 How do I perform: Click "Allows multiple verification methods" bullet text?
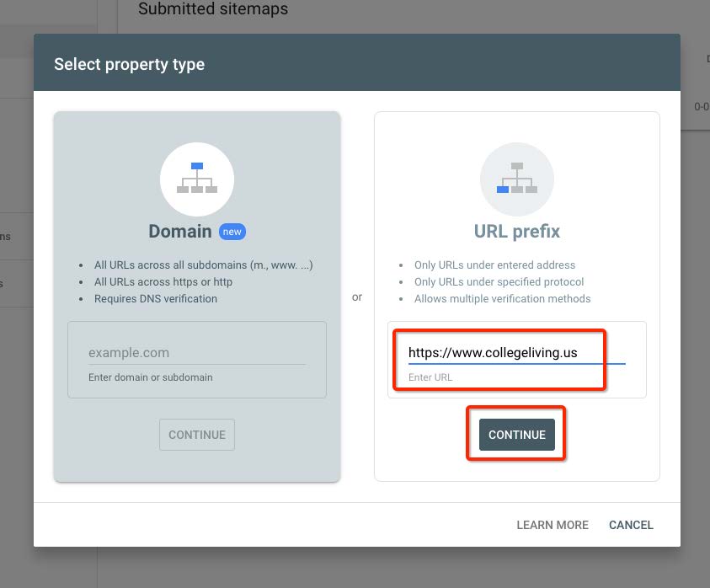point(502,298)
